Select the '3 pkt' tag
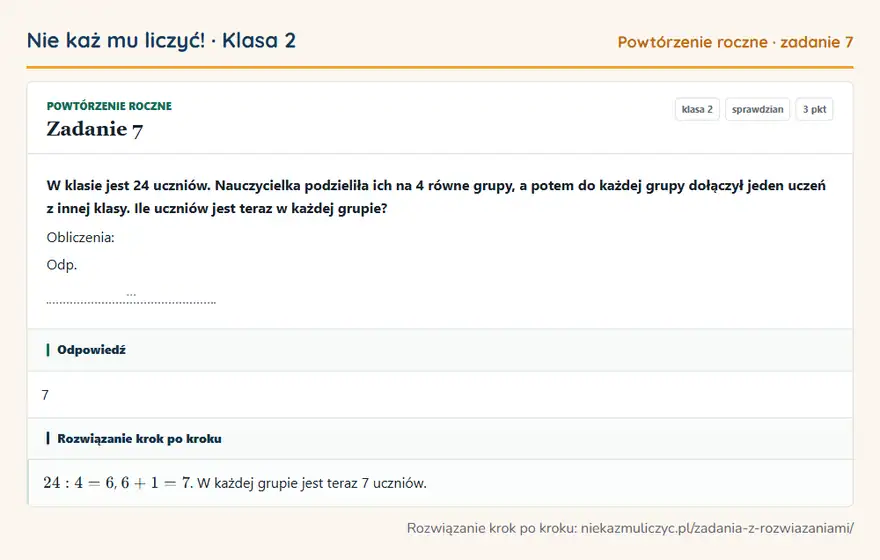 coord(814,109)
